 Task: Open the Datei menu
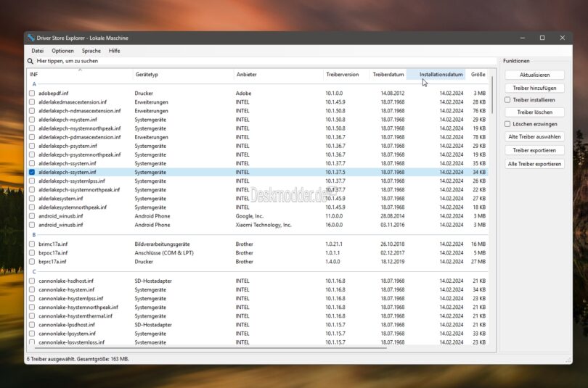point(37,51)
